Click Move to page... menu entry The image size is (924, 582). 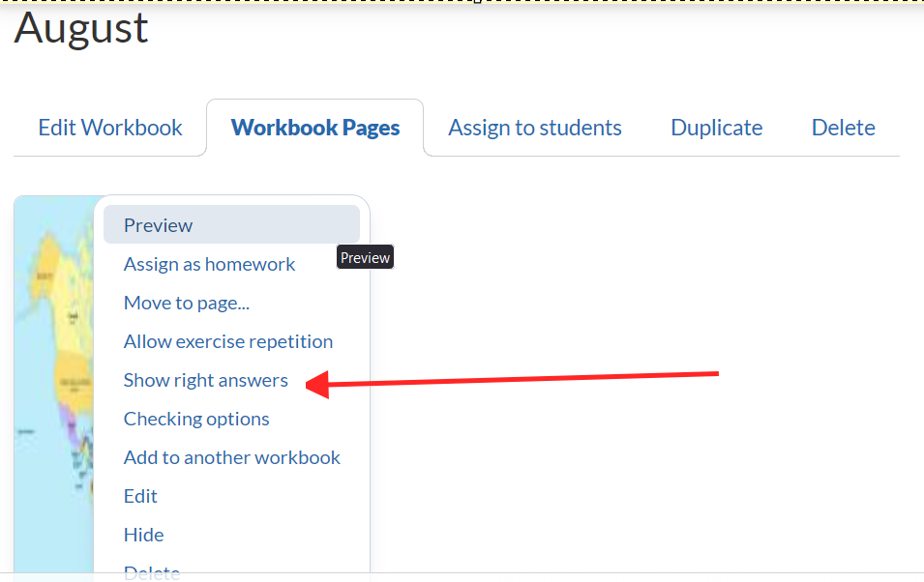(187, 303)
